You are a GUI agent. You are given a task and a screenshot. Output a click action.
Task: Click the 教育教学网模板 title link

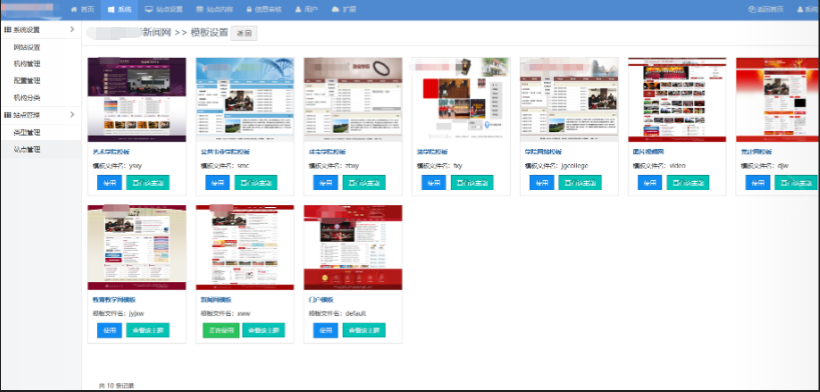tap(114, 299)
